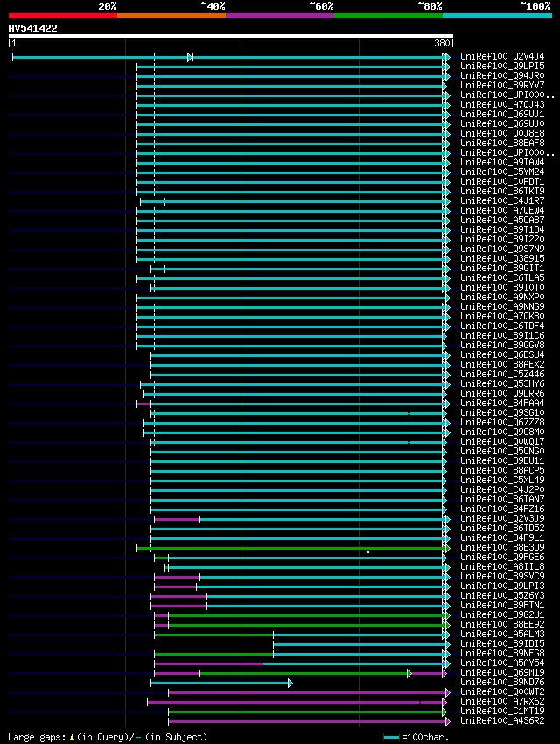Image resolution: width=560 pixels, height=744 pixels.
Task: Open hit UniRef100_Q2V4J4
Action: tap(502, 57)
